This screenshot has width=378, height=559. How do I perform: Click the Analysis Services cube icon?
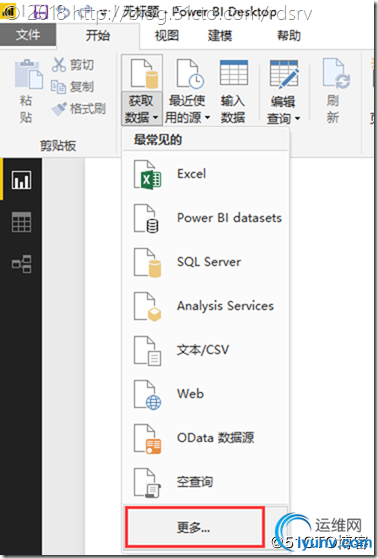[147, 307]
